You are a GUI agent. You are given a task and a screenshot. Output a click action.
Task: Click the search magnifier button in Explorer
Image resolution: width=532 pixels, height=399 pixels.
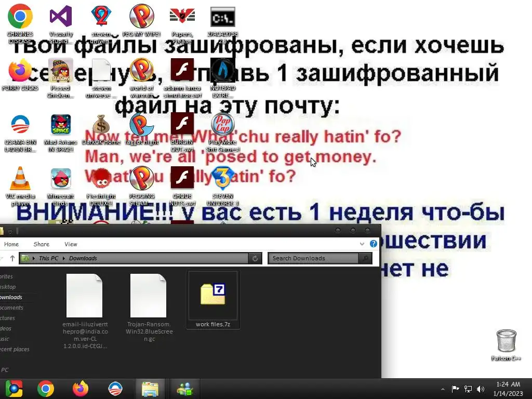coord(365,259)
